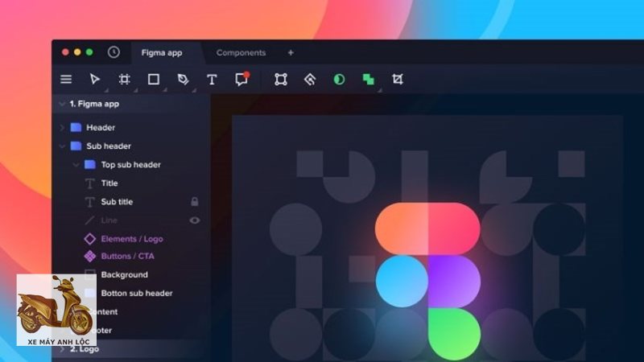Click the colorful Figma logo on canvas

pyautogui.click(x=427, y=281)
